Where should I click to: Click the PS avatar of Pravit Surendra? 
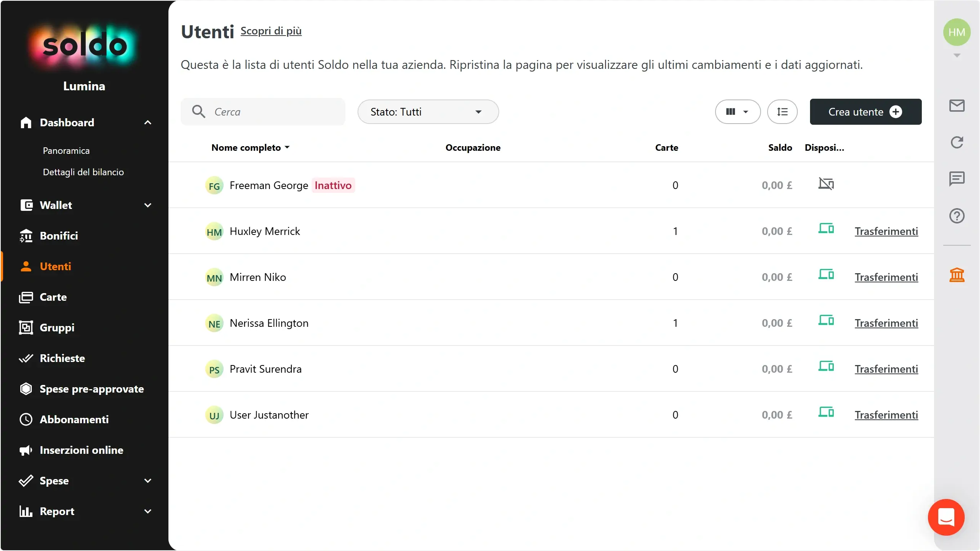(214, 369)
